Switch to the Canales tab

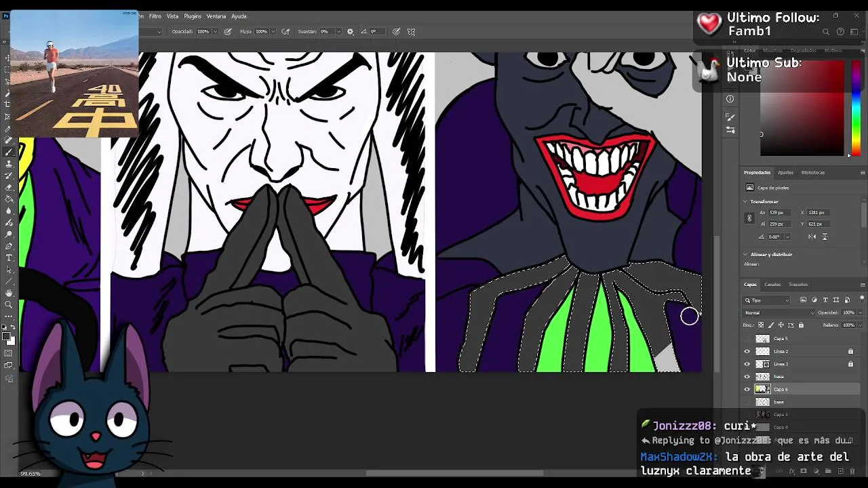(x=772, y=285)
